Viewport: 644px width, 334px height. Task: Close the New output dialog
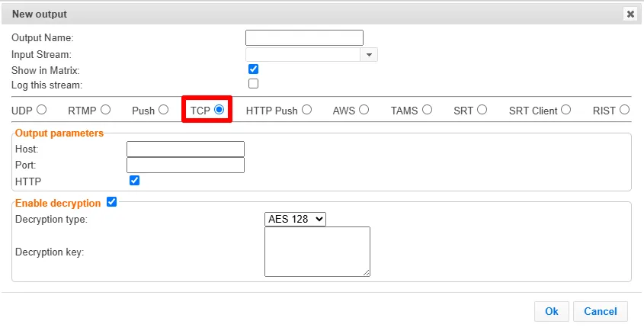click(630, 14)
